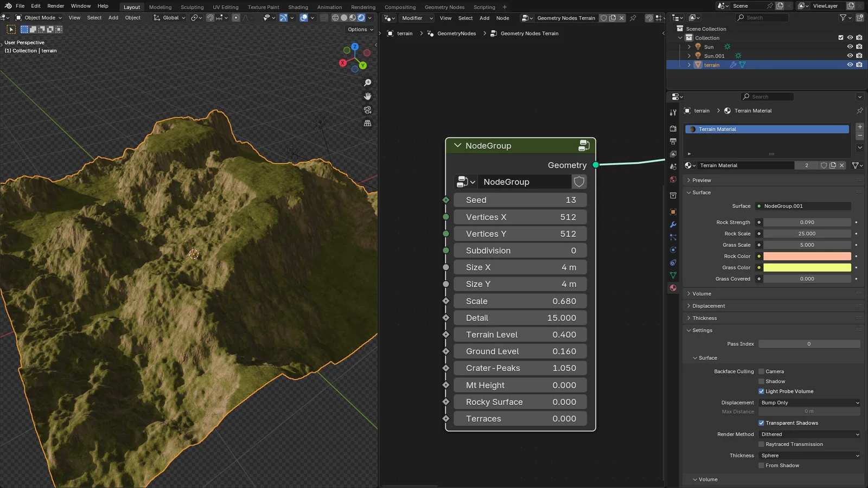Click the GeometryNodes breadcrumb link
The image size is (868, 488).
[x=456, y=33]
